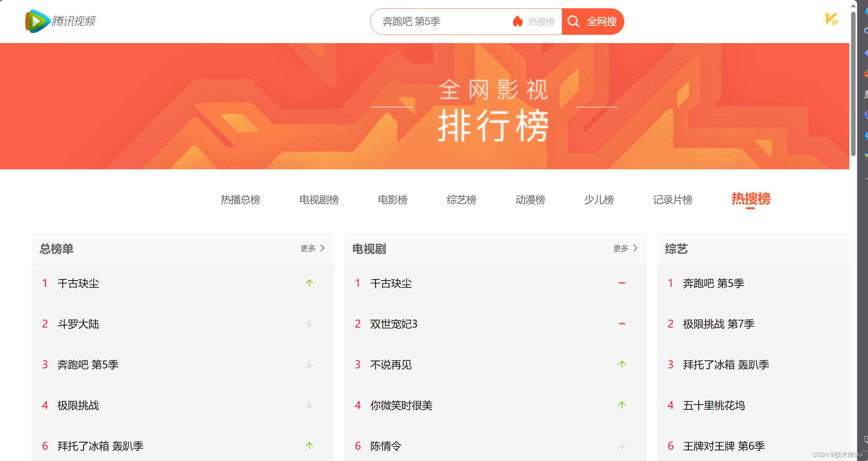868x461 pixels.
Task: Switch to the 电视剧榜 tab
Action: pos(319,199)
